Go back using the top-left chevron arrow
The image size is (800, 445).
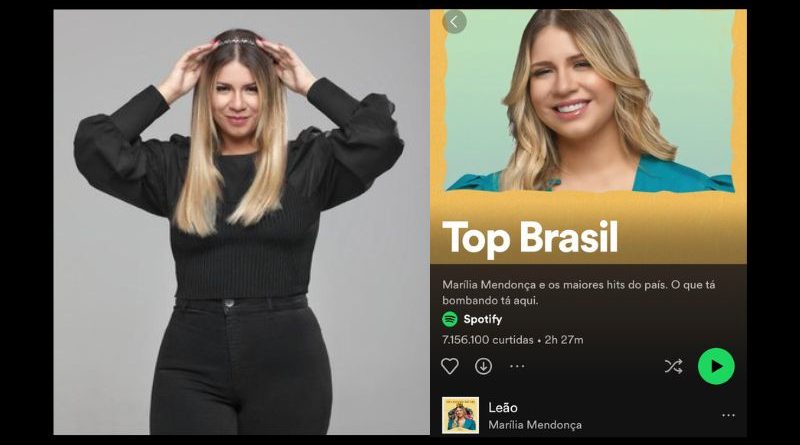pos(454,22)
